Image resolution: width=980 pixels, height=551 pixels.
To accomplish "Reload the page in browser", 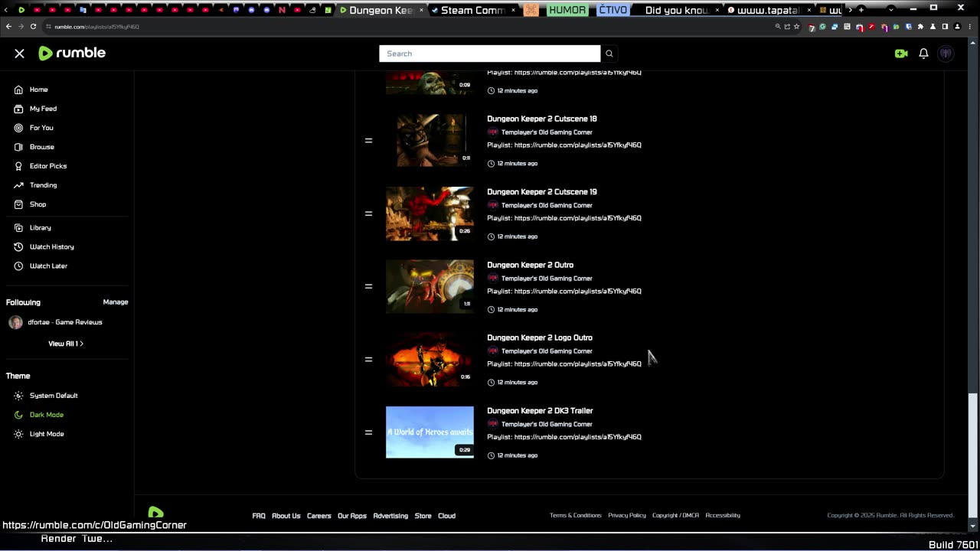I will click(33, 26).
